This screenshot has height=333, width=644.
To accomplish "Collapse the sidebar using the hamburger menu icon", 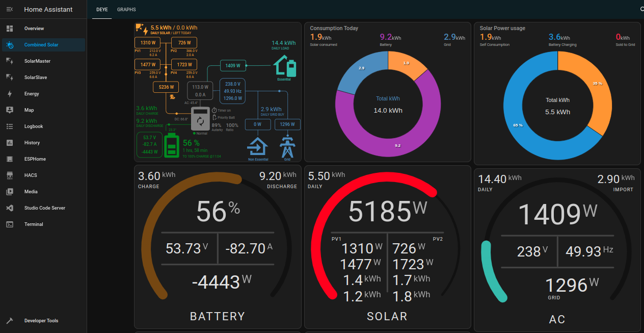I will 9,9.
